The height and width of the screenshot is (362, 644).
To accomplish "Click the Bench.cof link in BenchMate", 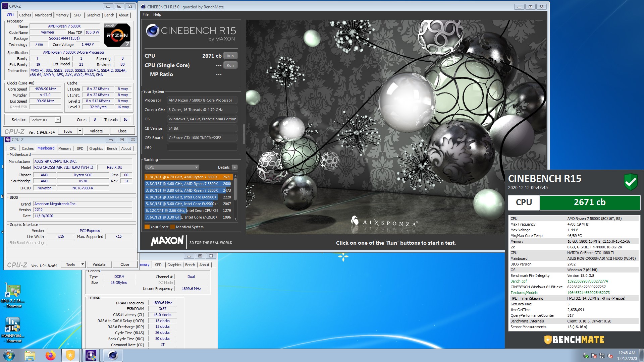I will point(519,281).
